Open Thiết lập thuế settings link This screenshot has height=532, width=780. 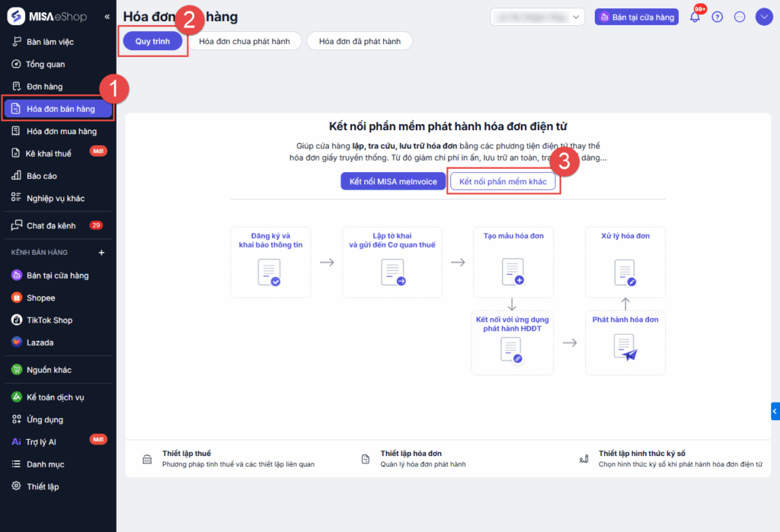(186, 453)
